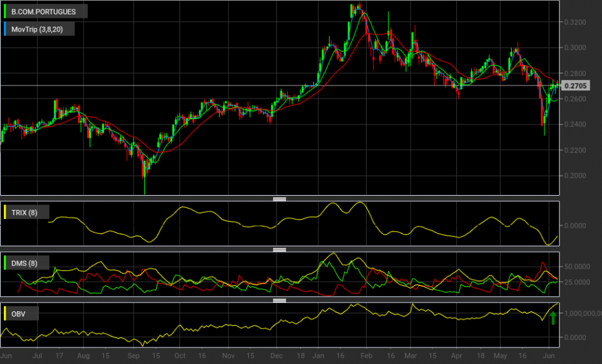
Task: Grab the splitter handle between price and TRIX
Action: point(280,199)
